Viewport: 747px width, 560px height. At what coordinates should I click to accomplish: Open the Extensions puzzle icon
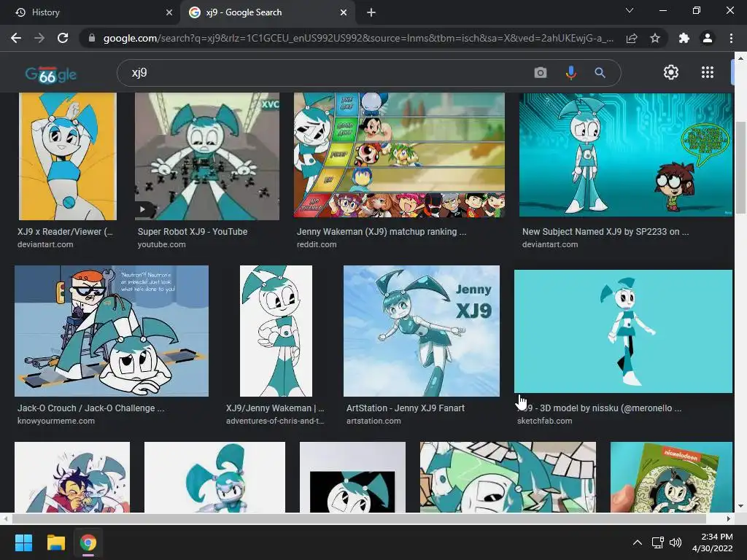684,38
